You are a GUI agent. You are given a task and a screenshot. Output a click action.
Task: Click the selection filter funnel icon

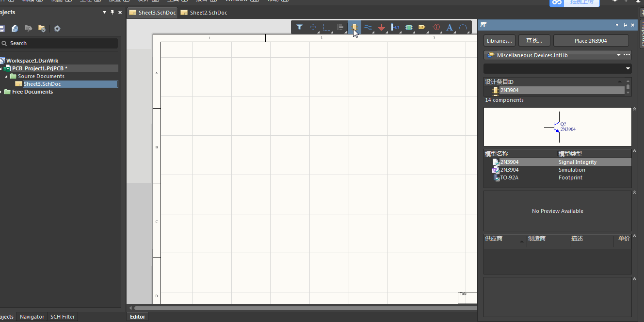pos(299,27)
